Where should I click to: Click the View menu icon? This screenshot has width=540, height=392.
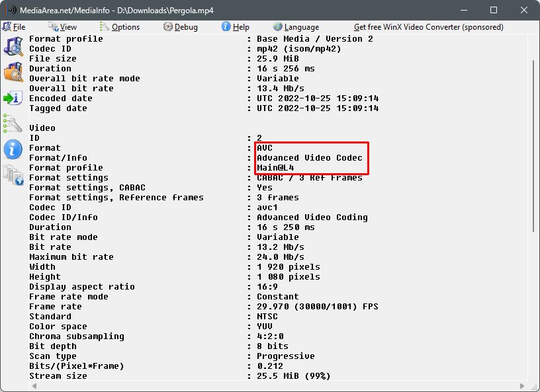click(54, 26)
